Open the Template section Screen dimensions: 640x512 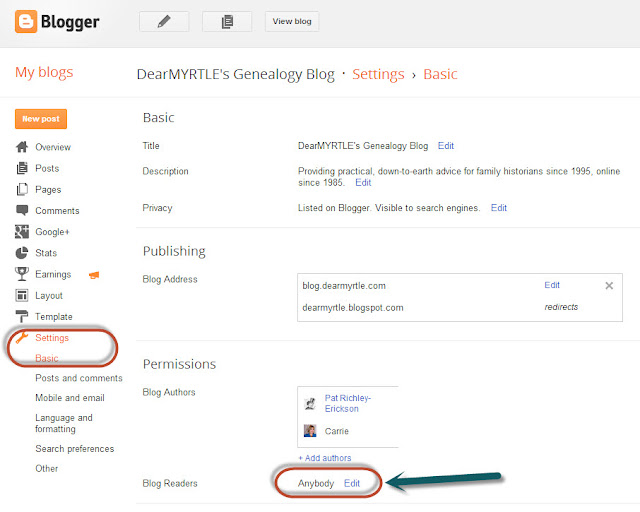pyautogui.click(x=53, y=317)
